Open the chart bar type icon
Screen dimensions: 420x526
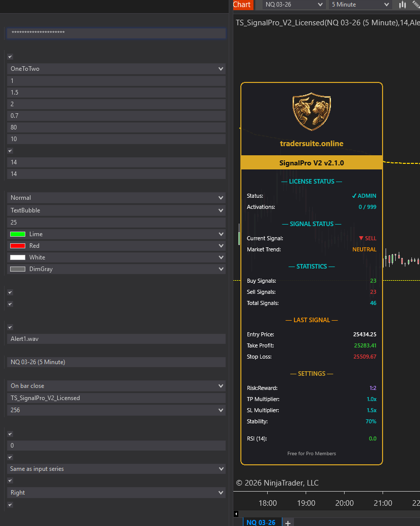(402, 5)
